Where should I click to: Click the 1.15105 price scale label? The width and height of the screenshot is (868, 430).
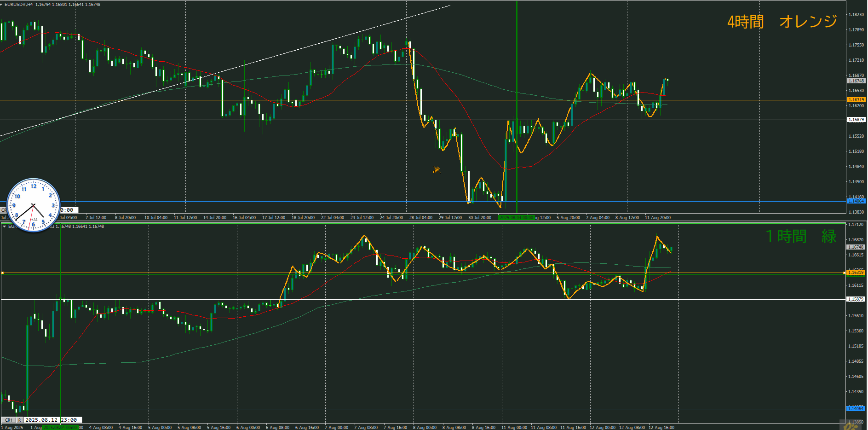(856, 346)
